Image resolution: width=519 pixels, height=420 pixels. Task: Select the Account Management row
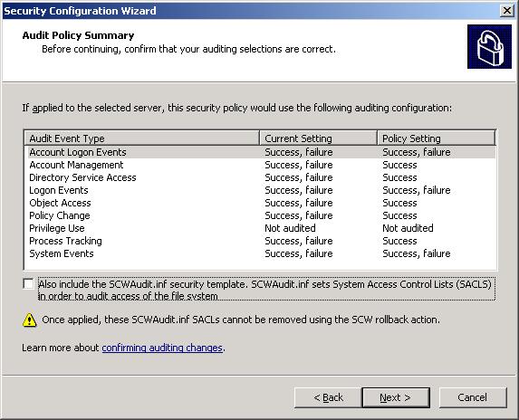(260, 165)
